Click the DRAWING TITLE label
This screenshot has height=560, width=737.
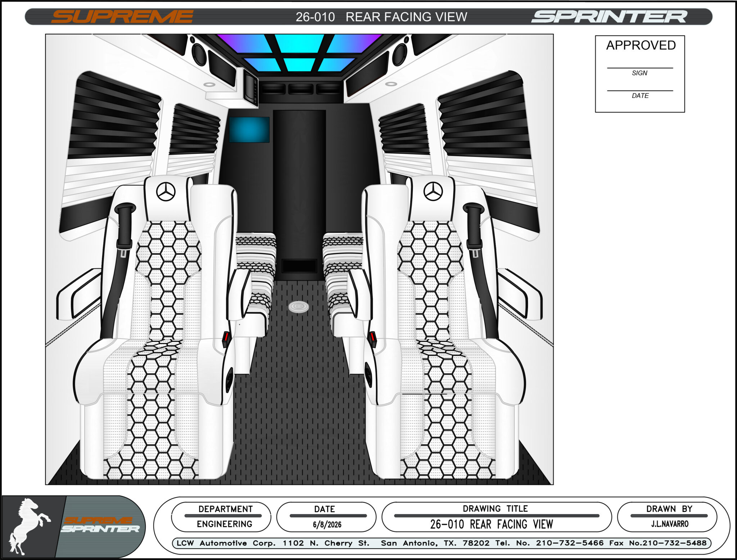tap(495, 509)
